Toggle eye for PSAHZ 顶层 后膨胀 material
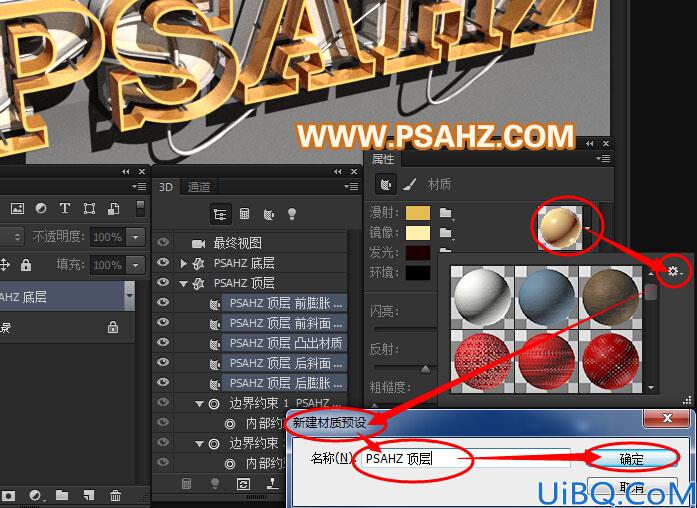The height and width of the screenshot is (508, 697). [x=163, y=382]
